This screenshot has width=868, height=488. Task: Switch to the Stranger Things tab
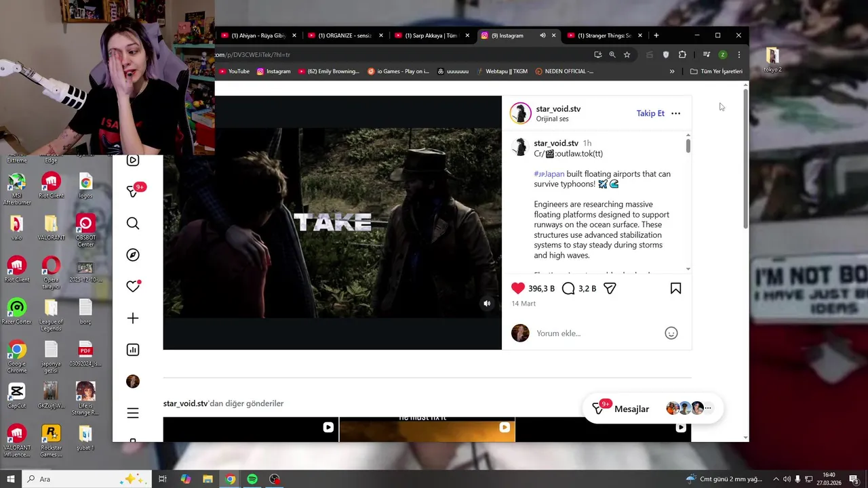point(604,35)
